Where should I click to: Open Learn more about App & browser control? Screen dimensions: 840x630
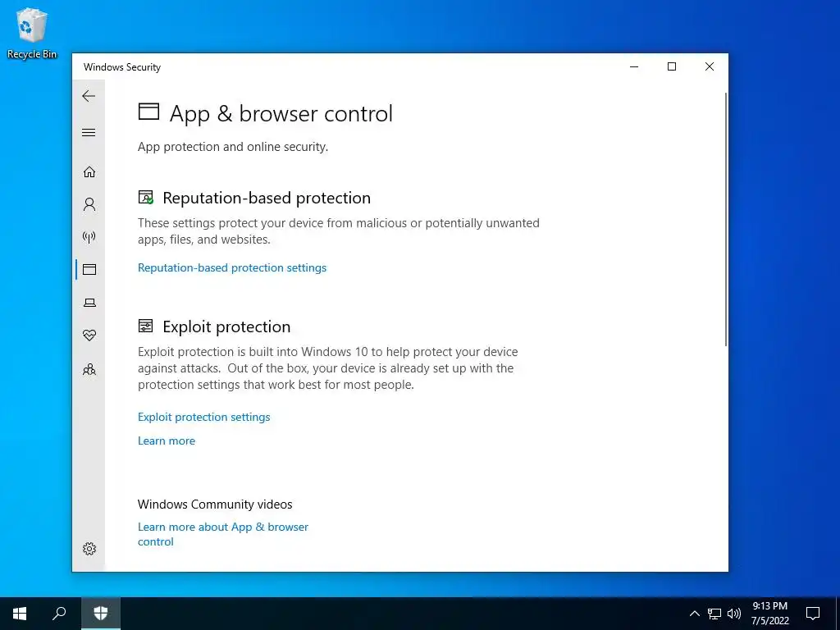point(223,534)
